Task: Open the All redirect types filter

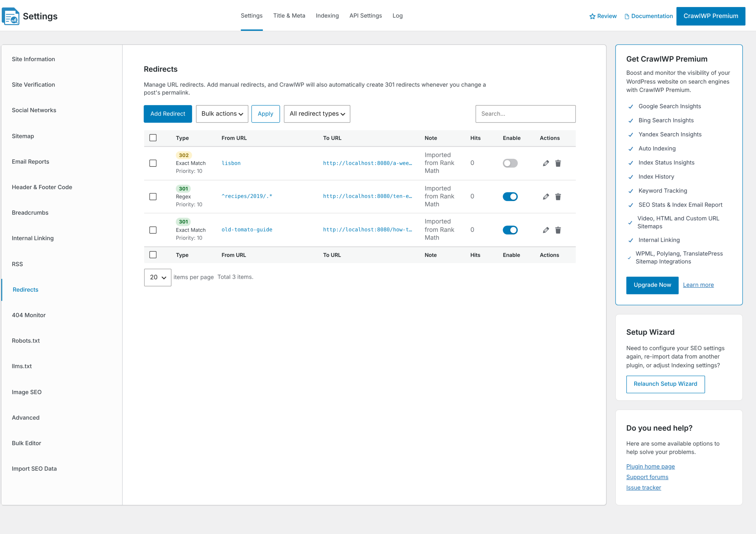Action: click(x=317, y=114)
